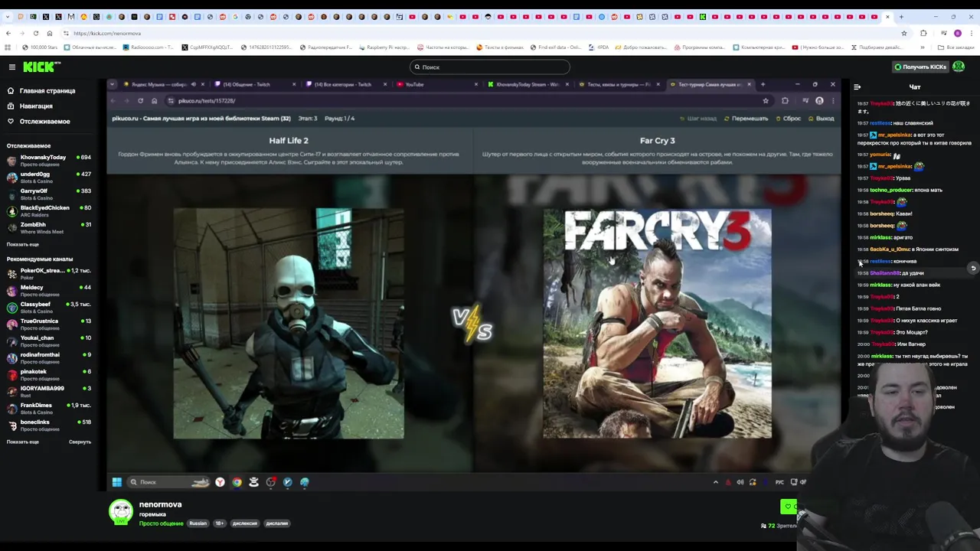Click the outer browser home icon
The width and height of the screenshot is (980, 551).
49,34
